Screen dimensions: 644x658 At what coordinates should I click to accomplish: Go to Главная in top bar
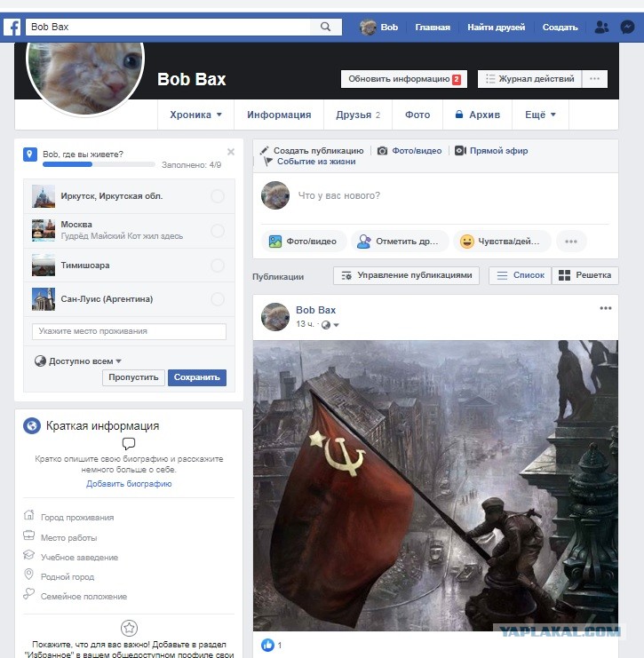[x=433, y=28]
